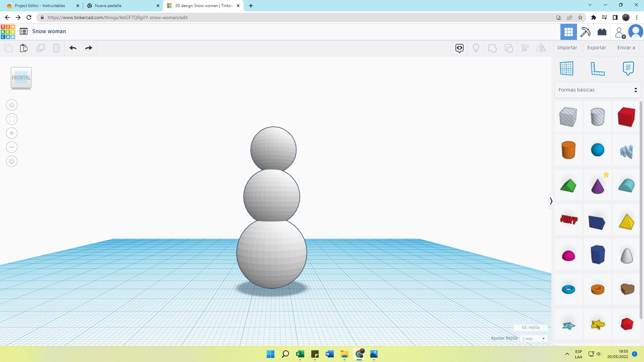Zoom in with the plus icon

pos(12,133)
